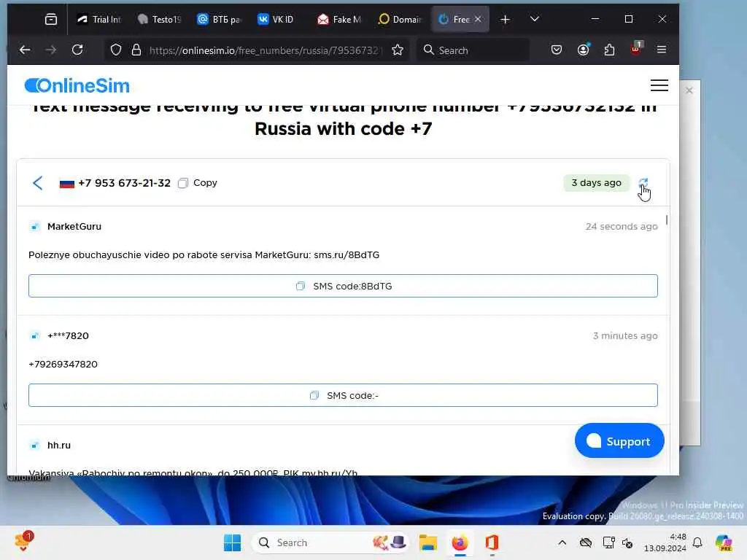Click the taskbar Search box
The height and width of the screenshot is (560, 747).
pos(330,542)
